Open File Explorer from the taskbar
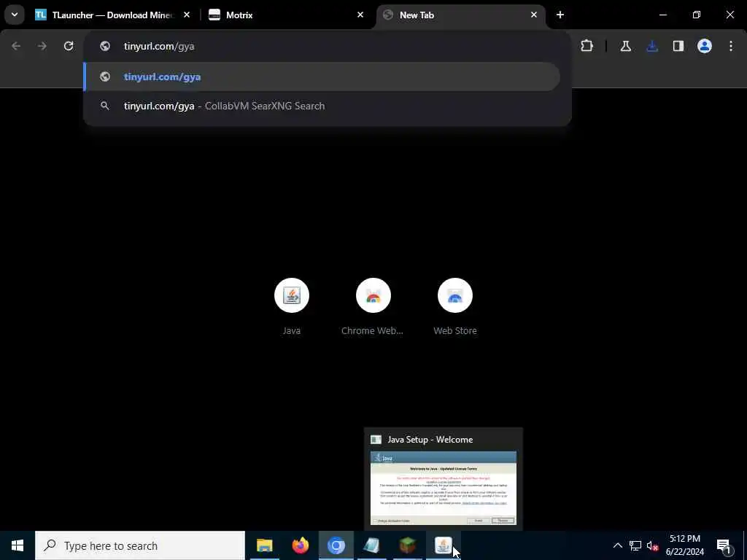 (x=264, y=545)
